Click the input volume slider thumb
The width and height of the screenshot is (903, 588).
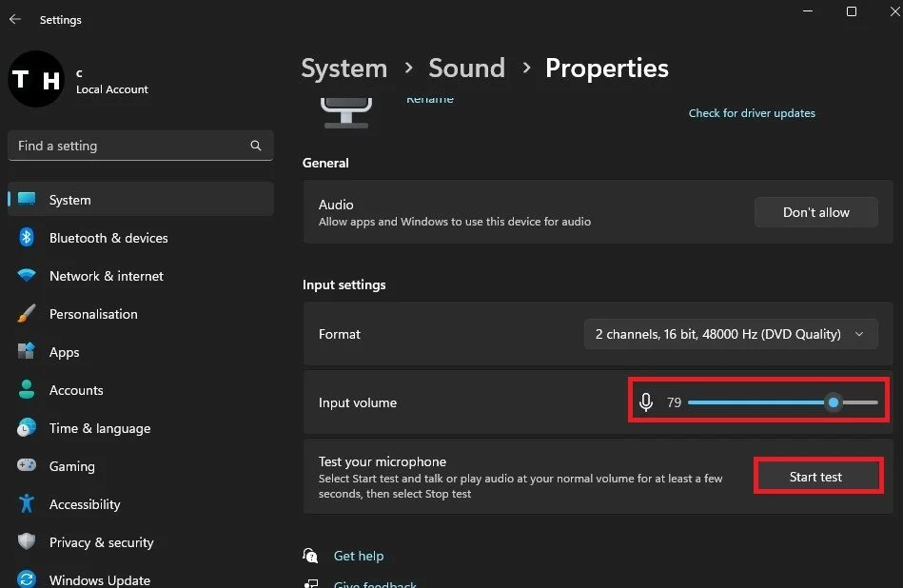pos(834,402)
